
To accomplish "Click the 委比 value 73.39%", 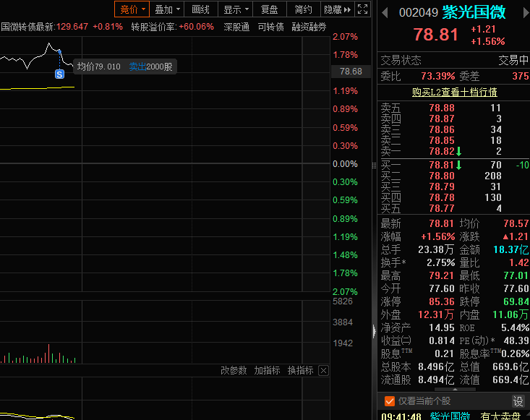I will tap(438, 76).
